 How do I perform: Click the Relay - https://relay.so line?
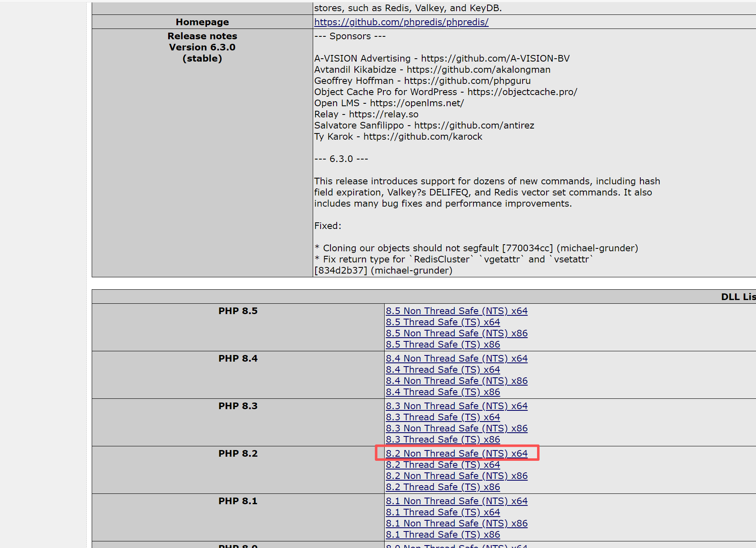coord(366,114)
